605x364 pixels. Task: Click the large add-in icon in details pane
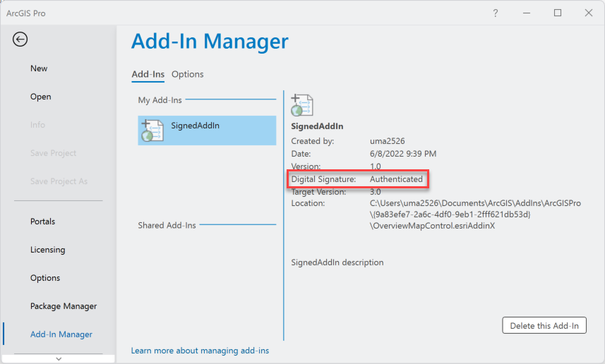click(301, 105)
